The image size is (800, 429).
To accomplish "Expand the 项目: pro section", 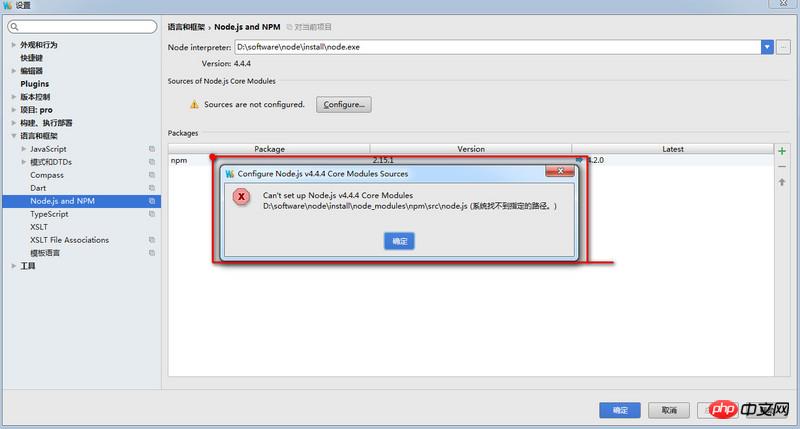I will pos(13,110).
